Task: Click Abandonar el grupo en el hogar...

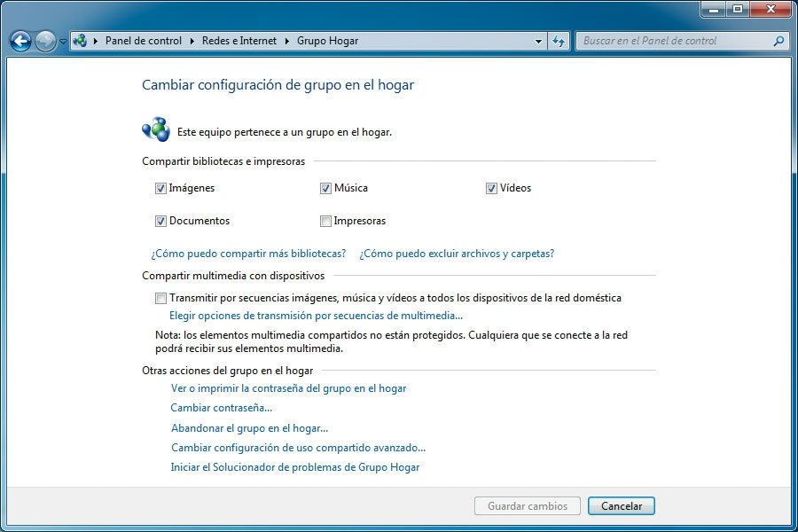Action: 249,428
